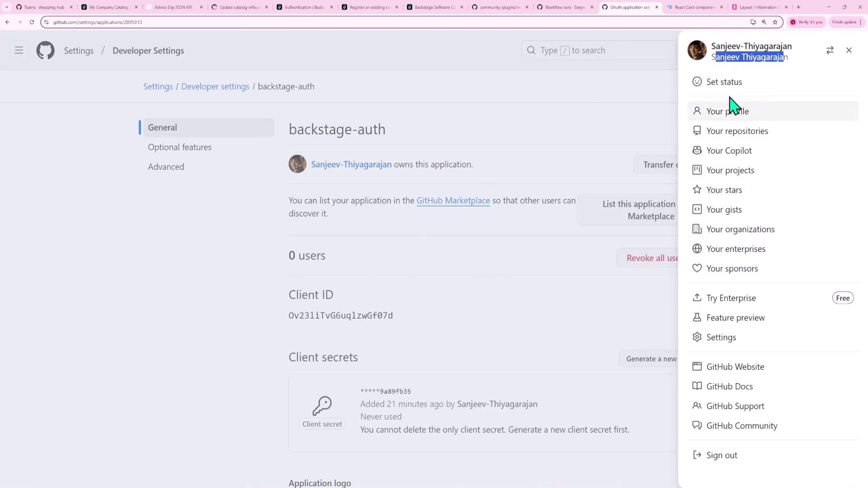868x488 pixels.
Task: Close the user menu panel
Action: point(849,51)
